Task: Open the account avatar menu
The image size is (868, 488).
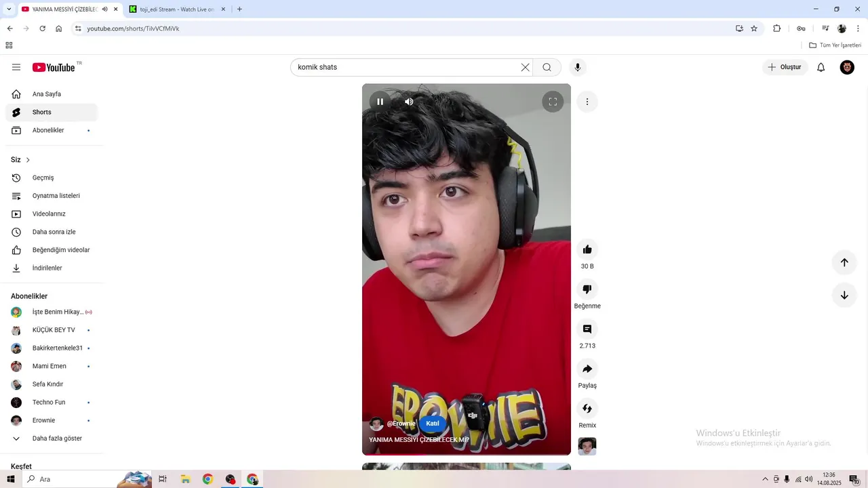Action: (847, 67)
